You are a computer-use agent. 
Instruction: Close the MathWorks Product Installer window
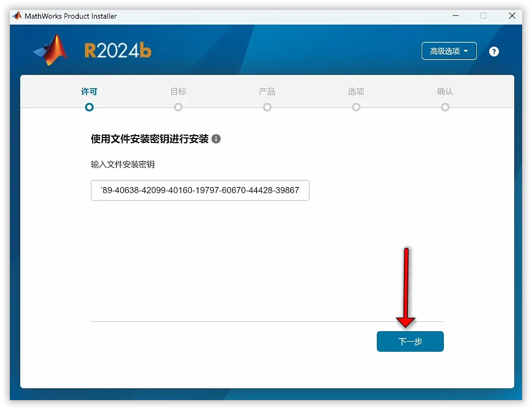[x=512, y=16]
